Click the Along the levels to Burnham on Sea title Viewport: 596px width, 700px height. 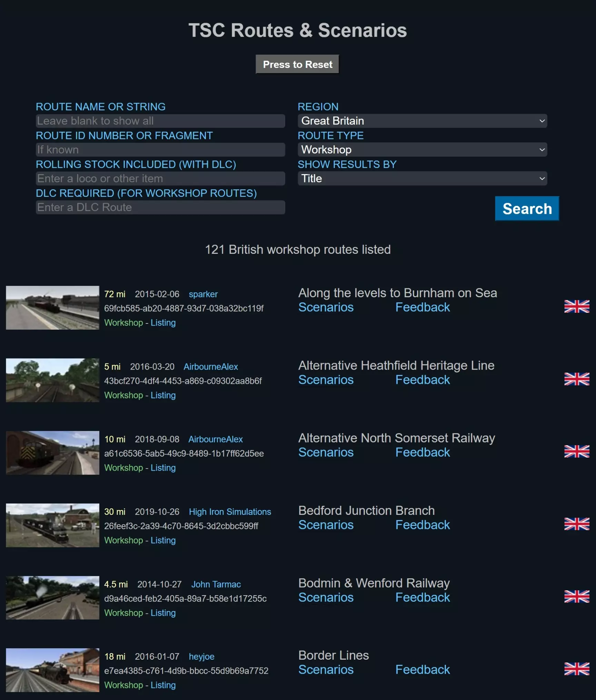pyautogui.click(x=398, y=293)
